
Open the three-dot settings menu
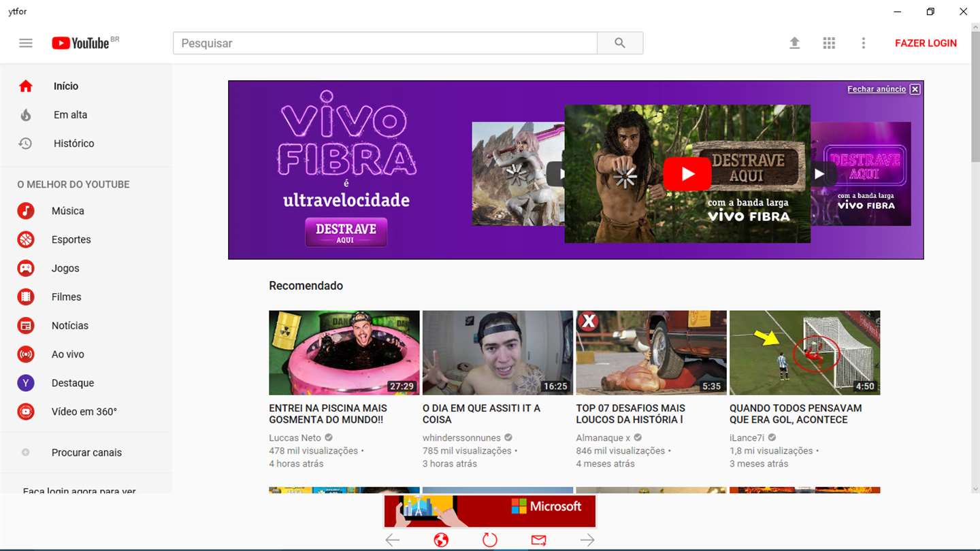point(863,43)
